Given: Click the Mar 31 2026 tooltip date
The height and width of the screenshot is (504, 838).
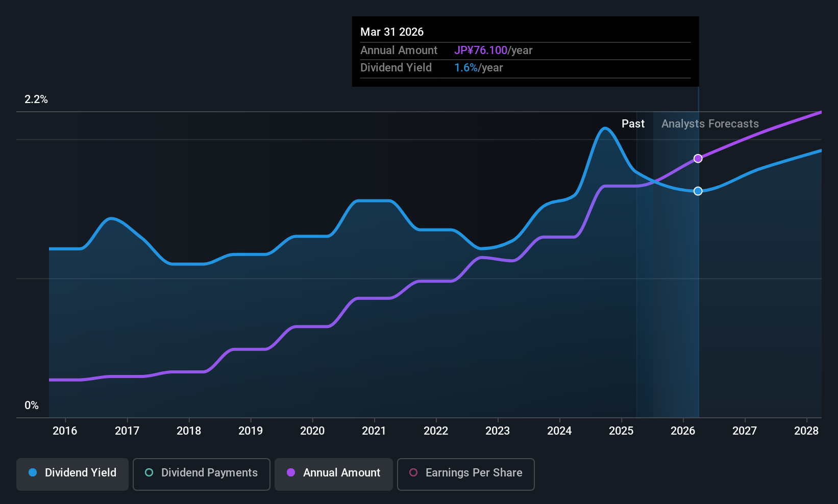Looking at the screenshot, I should [x=392, y=32].
